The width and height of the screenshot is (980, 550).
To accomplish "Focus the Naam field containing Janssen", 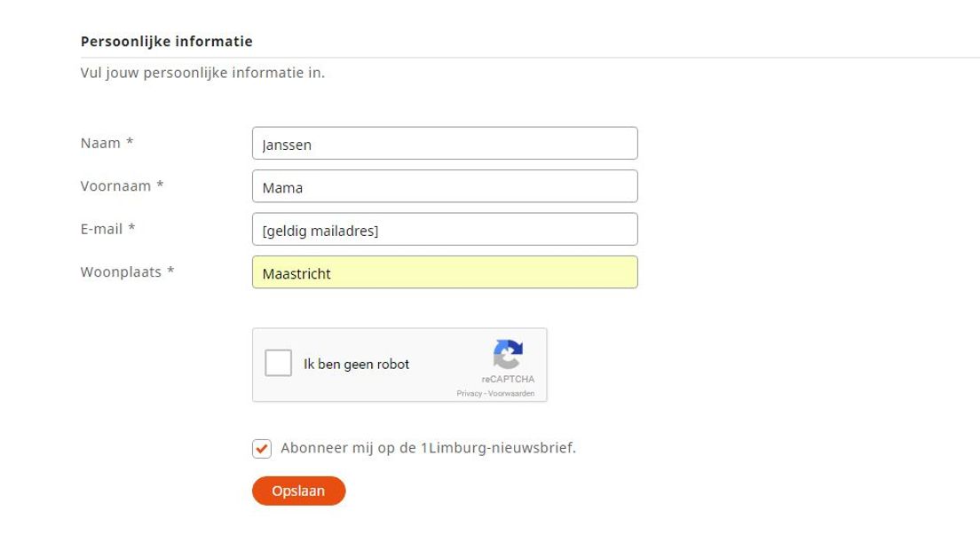I will pyautogui.click(x=445, y=143).
